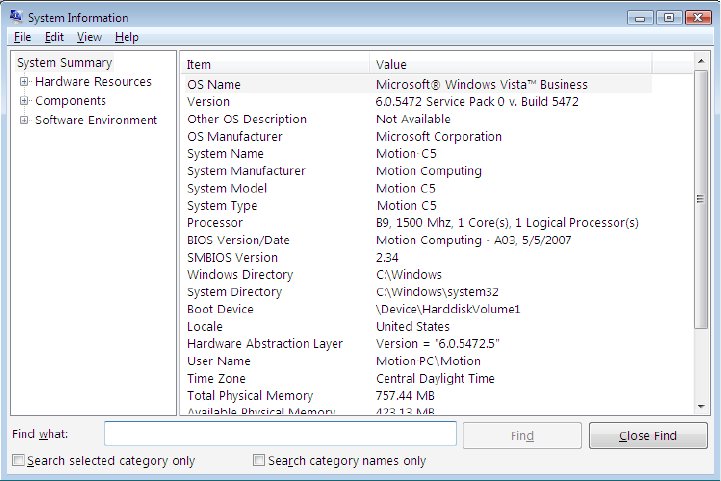Select the OS Name row
This screenshot has height=481, width=721.
(214, 85)
